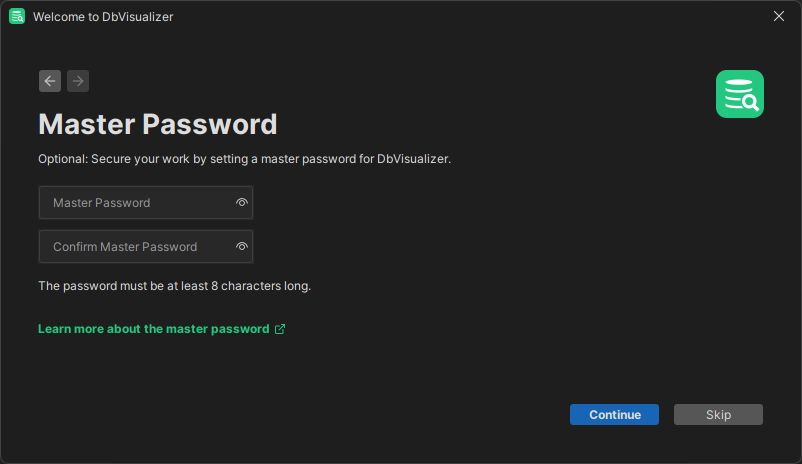Click the Master Password heading
Image resolution: width=802 pixels, height=464 pixels.
click(157, 124)
